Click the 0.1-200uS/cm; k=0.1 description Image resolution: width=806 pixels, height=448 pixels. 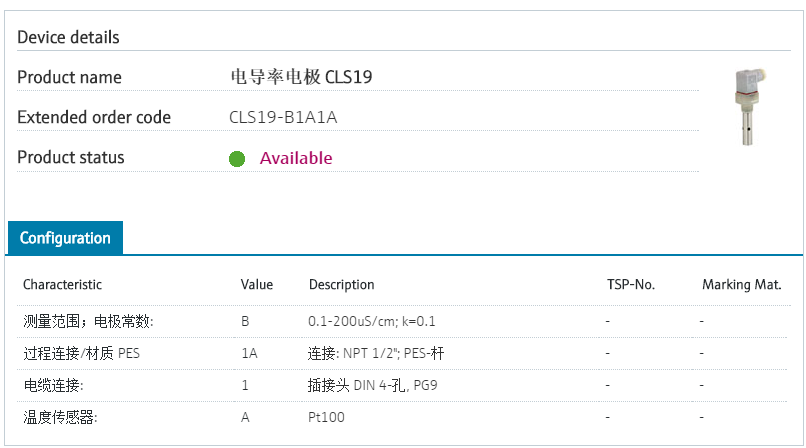[372, 322]
